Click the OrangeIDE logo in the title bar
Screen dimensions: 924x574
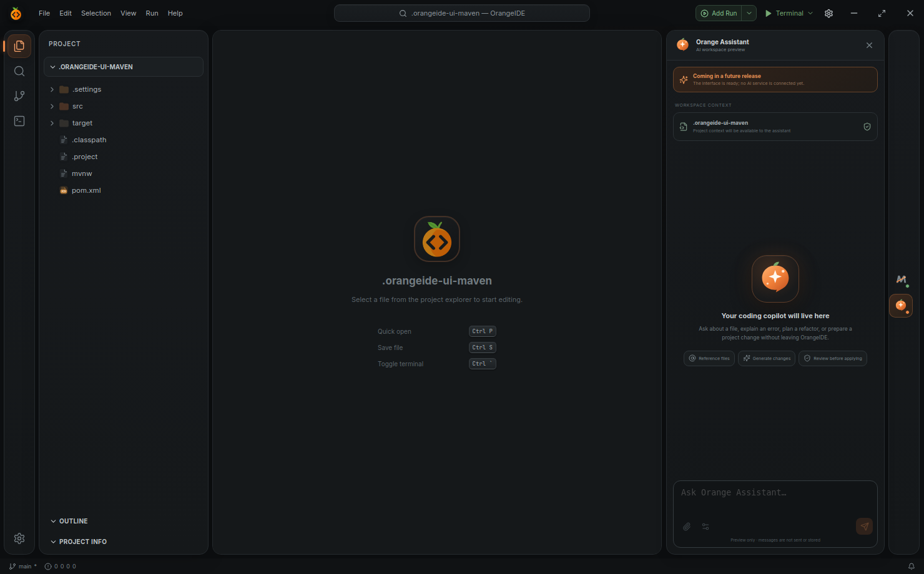[x=16, y=13]
